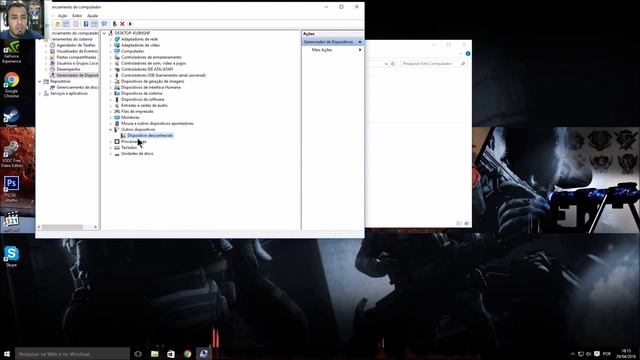
Task: Open Task View from the taskbar
Action: 138,354
